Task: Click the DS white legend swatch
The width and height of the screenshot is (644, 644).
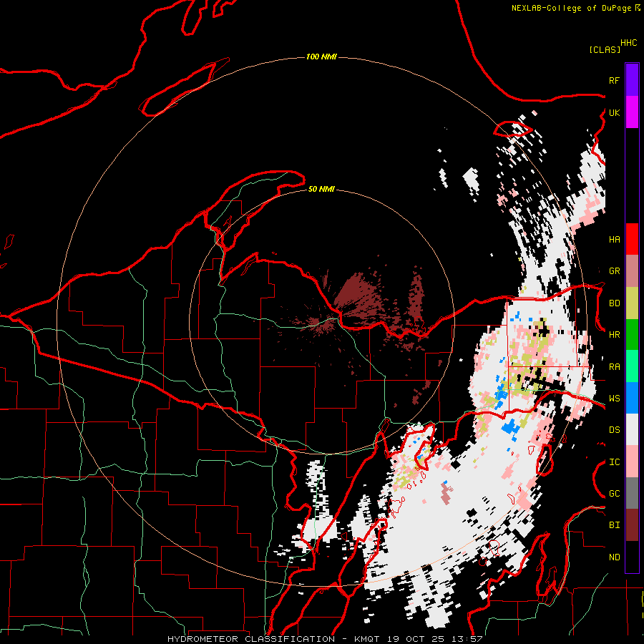Action: pyautogui.click(x=632, y=429)
